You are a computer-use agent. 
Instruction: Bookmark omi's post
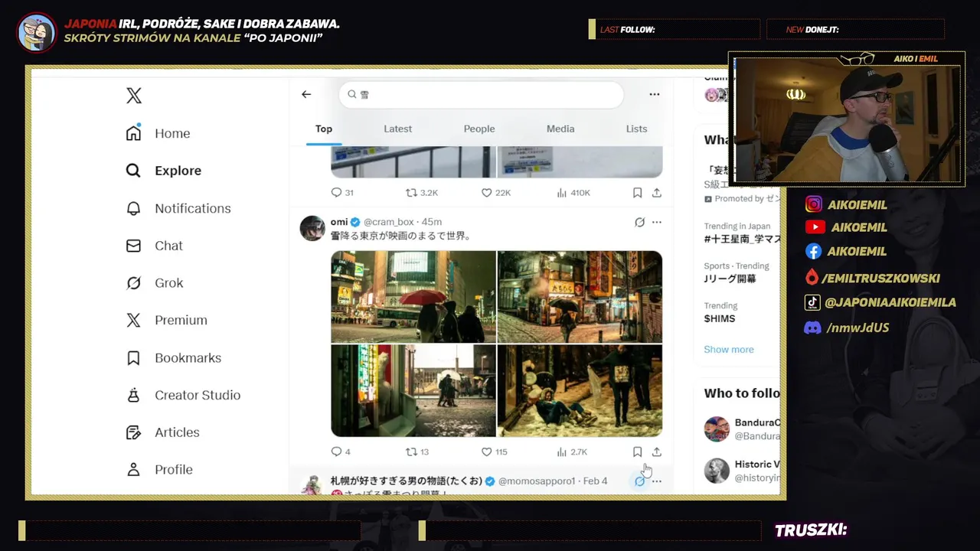[637, 452]
